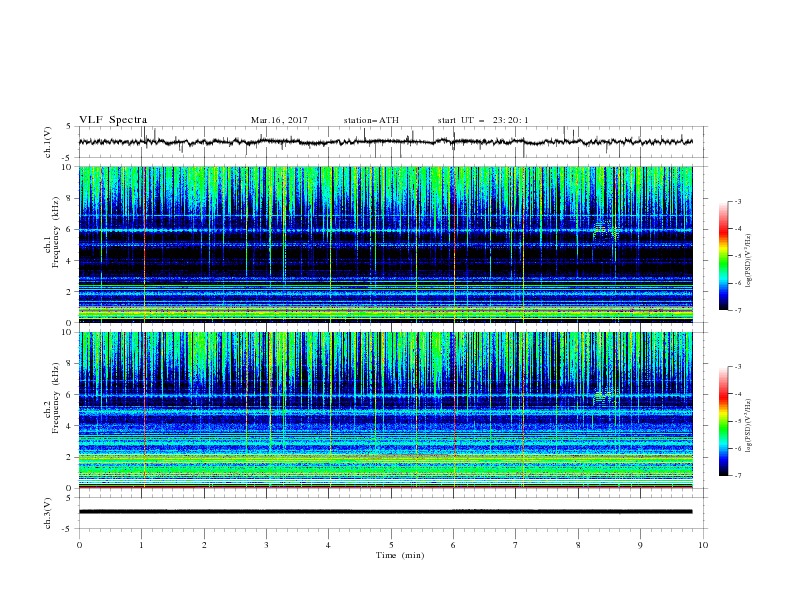Click the "VLF Spectra" plot title
The image size is (792, 612).
[113, 120]
